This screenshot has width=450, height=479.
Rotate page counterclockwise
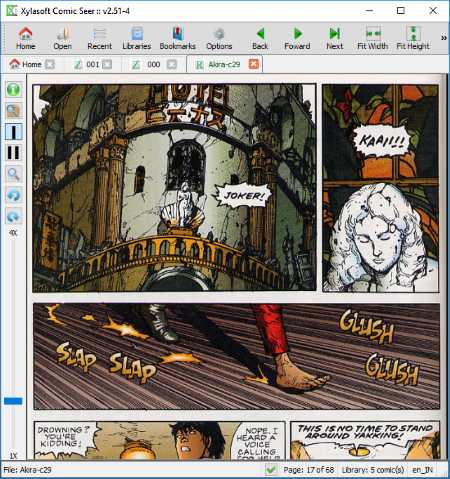click(13, 195)
